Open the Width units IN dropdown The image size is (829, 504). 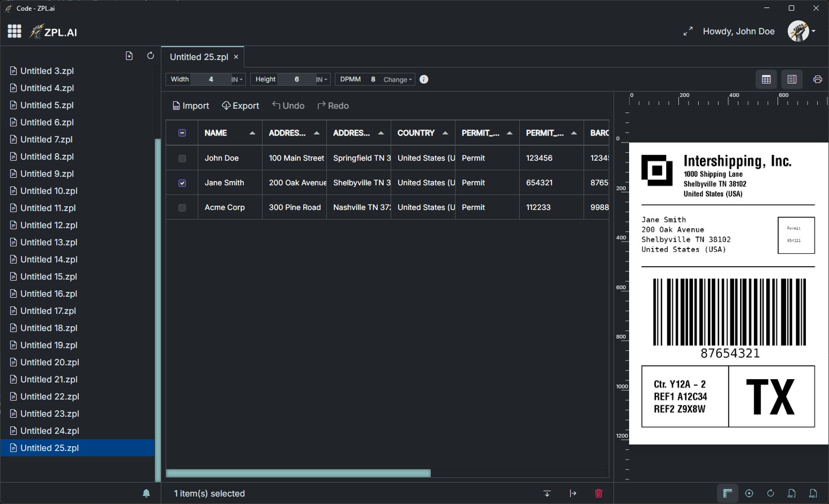coord(236,79)
